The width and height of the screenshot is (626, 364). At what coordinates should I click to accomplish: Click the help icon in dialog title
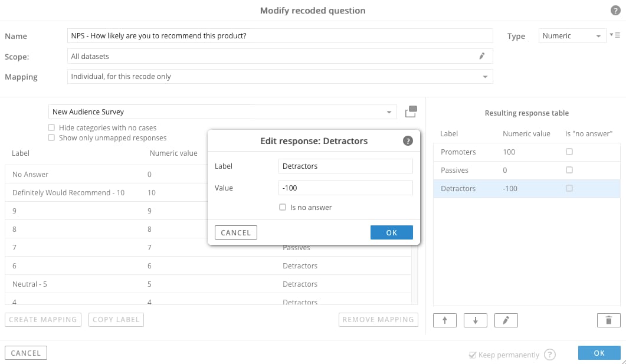[615, 11]
